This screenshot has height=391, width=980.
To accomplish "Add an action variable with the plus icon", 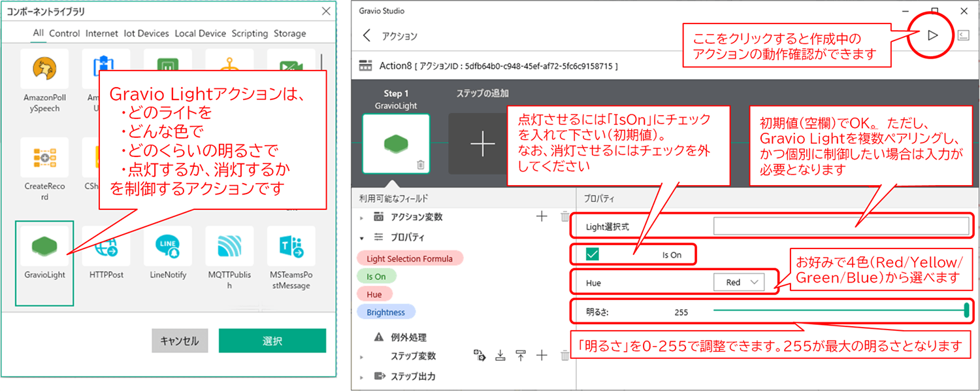I will coord(542,216).
